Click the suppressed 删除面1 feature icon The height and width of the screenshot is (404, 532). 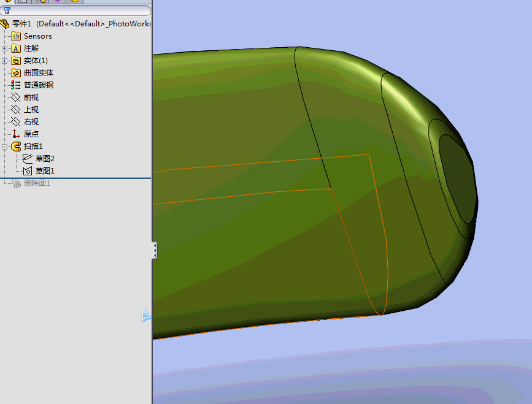[17, 183]
